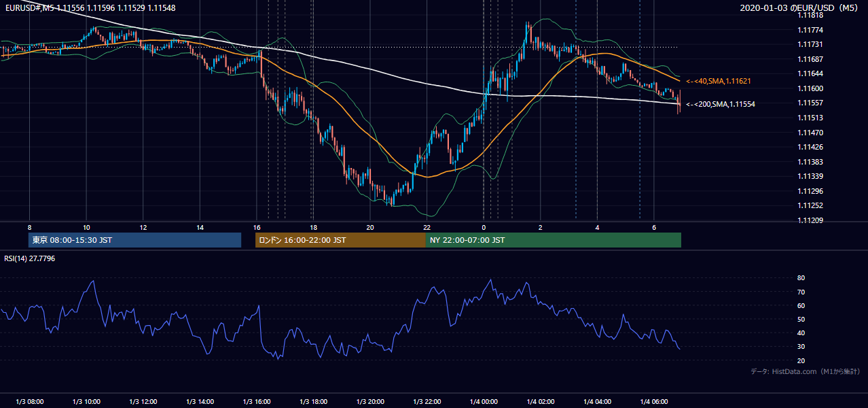Click price axis value 1.11209
This screenshot has width=868, height=408.
click(x=810, y=220)
